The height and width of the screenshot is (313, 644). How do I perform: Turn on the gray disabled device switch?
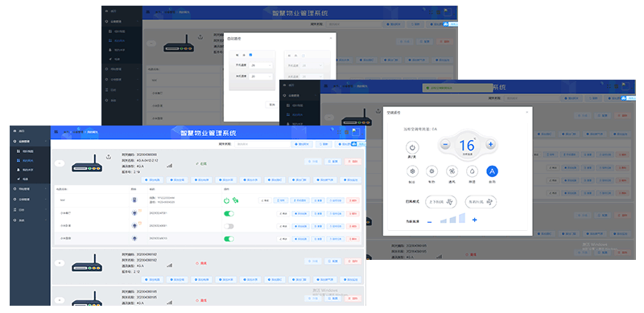click(229, 226)
